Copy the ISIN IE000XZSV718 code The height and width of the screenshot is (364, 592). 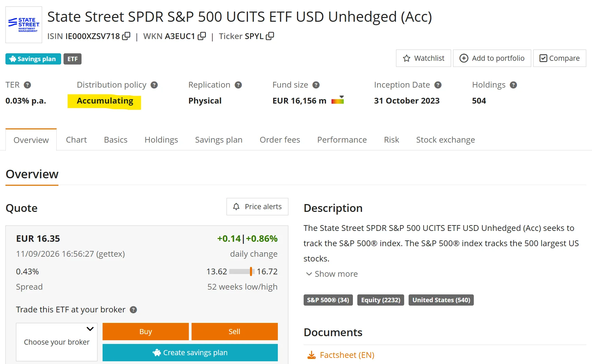pyautogui.click(x=126, y=36)
